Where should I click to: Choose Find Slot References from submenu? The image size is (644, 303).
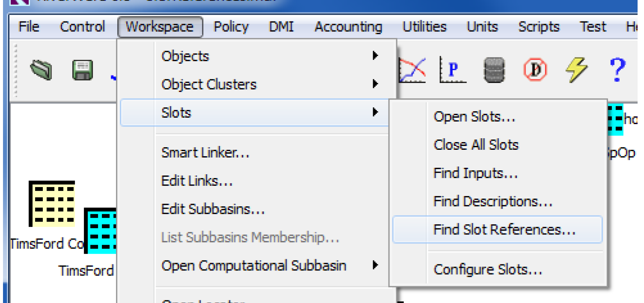pyautogui.click(x=504, y=230)
